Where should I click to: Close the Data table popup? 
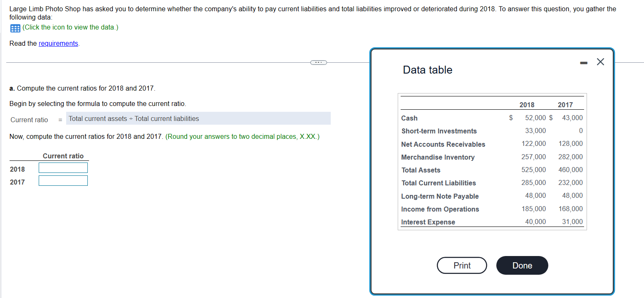[600, 62]
